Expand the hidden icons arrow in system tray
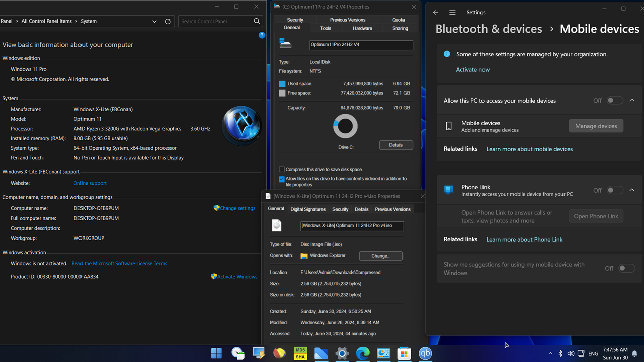 point(550,353)
